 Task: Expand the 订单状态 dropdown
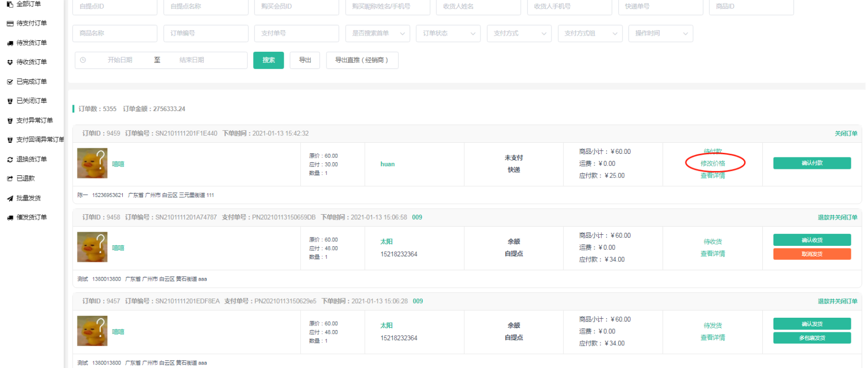pyautogui.click(x=448, y=33)
